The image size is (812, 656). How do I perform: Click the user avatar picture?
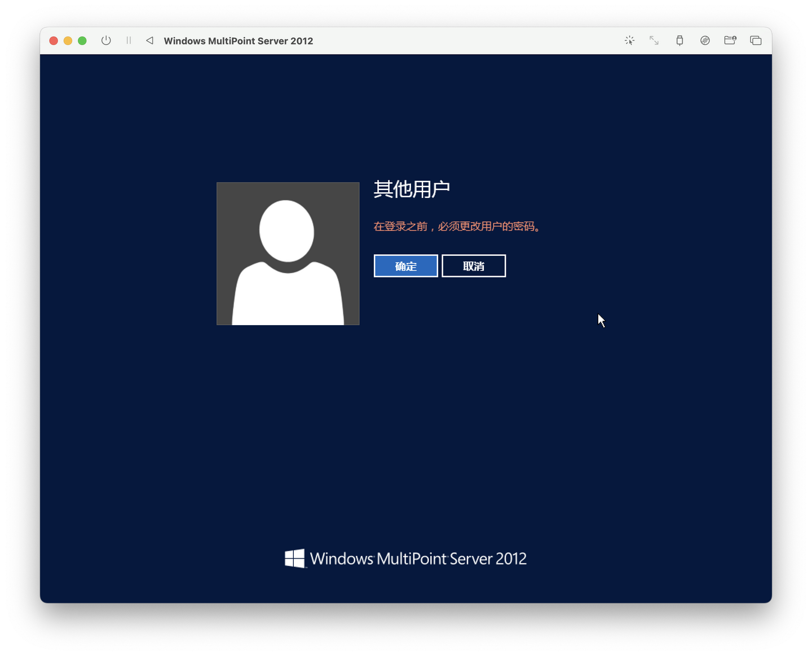[x=288, y=254]
